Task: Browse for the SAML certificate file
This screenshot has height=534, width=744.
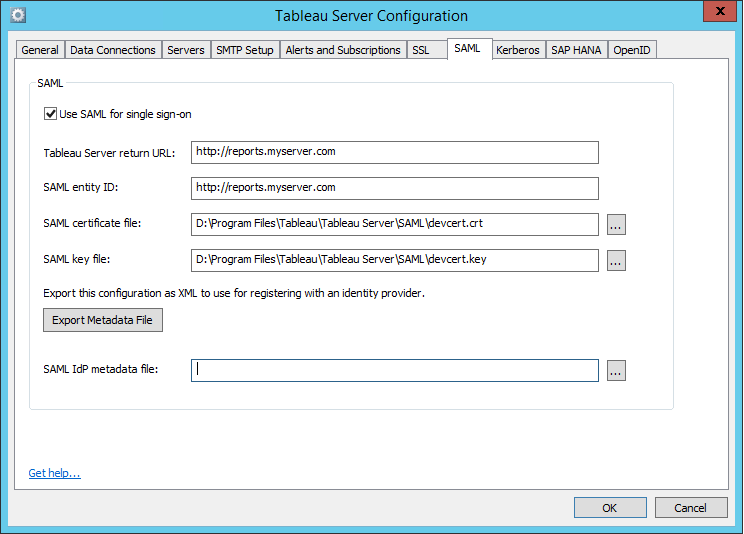Action: pyautogui.click(x=616, y=225)
